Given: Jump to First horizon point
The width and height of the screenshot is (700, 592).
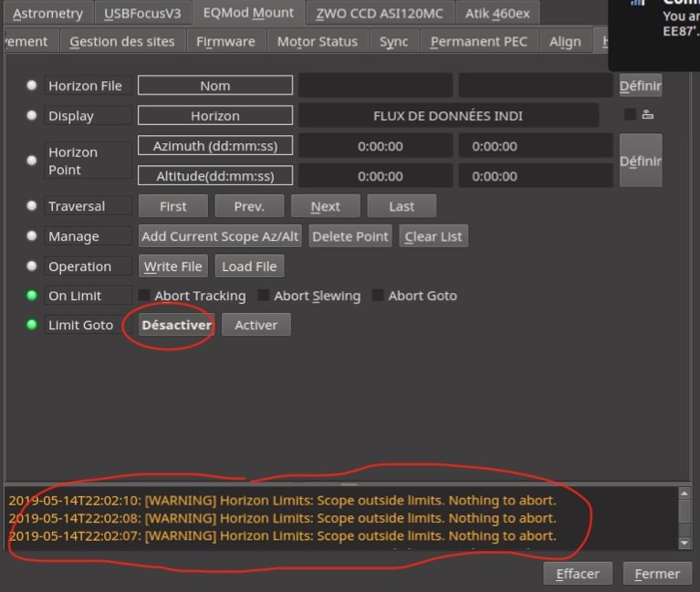Looking at the screenshot, I should [x=173, y=206].
